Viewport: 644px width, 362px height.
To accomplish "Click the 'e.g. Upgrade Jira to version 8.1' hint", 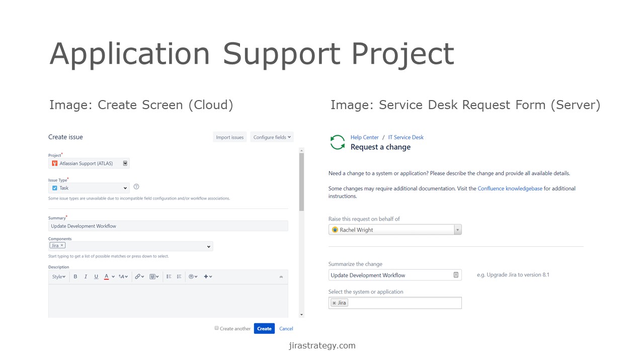I will [513, 275].
